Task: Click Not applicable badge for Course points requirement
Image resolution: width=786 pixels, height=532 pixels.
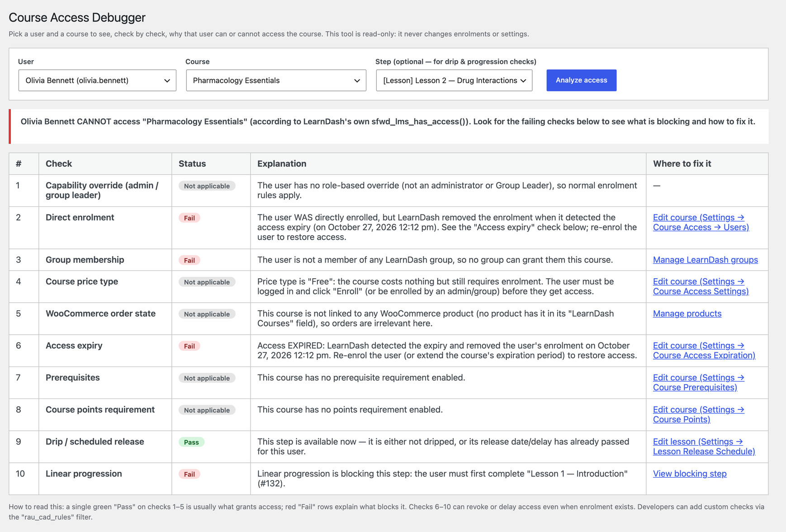Action: pyautogui.click(x=207, y=410)
